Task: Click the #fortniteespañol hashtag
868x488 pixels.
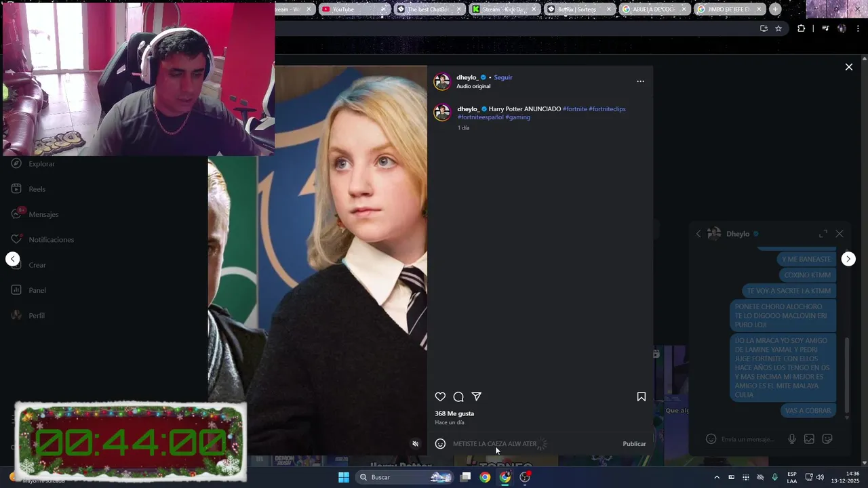Action: [481, 117]
